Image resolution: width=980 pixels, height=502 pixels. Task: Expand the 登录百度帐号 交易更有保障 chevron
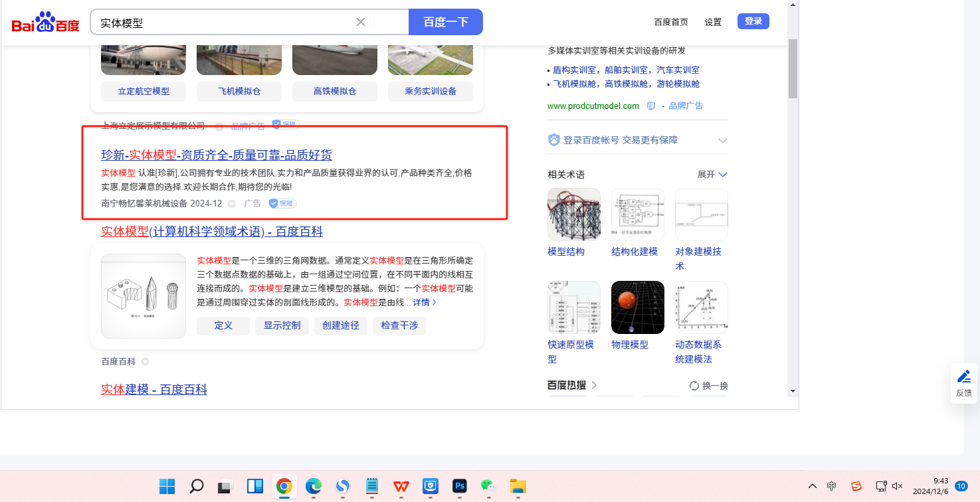tap(722, 141)
